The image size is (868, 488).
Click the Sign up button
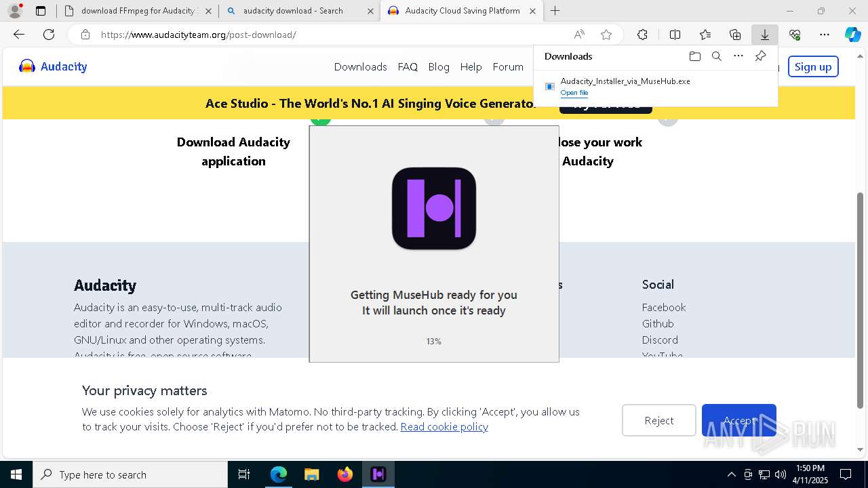pyautogui.click(x=813, y=66)
